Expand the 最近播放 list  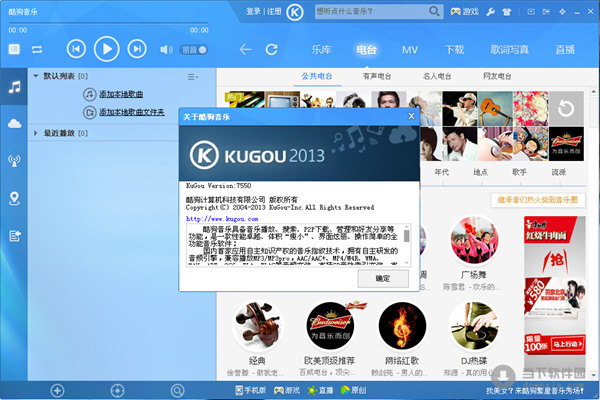(x=36, y=133)
